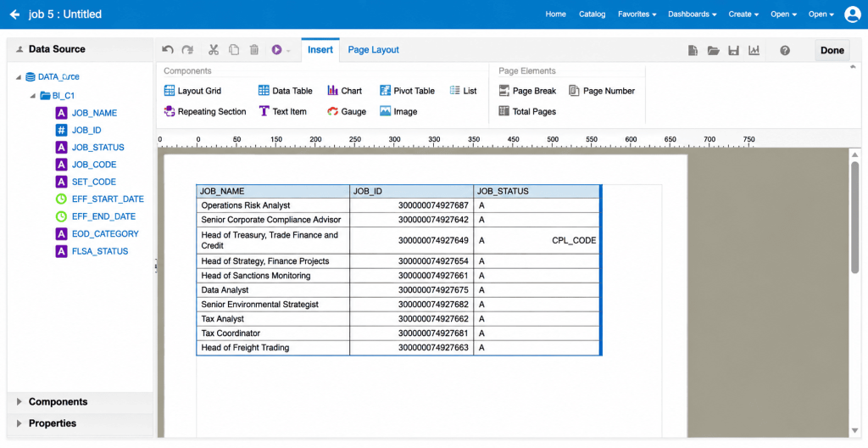Insert a Page Number element

[x=603, y=91]
